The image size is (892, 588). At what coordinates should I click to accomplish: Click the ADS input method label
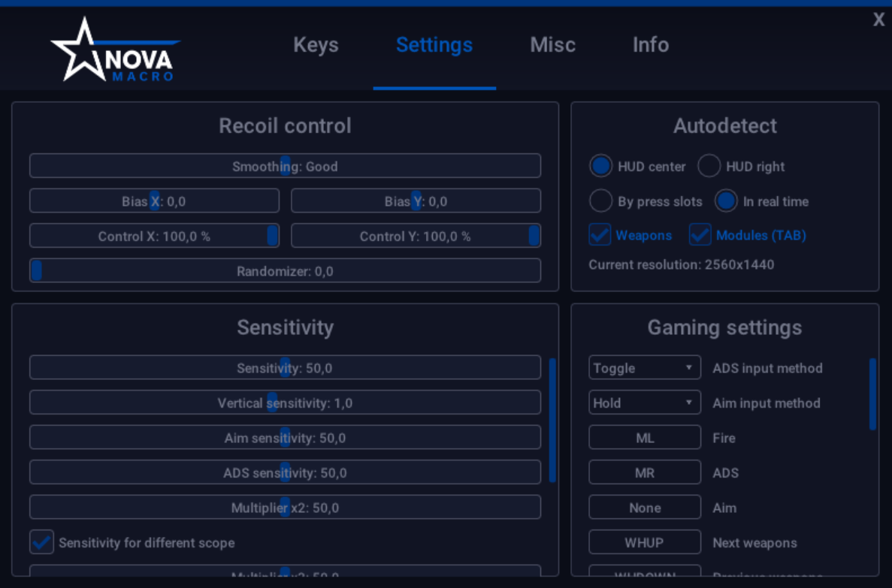pyautogui.click(x=767, y=368)
